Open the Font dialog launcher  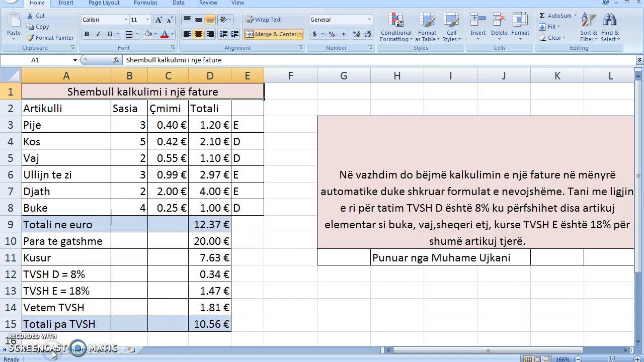click(173, 48)
